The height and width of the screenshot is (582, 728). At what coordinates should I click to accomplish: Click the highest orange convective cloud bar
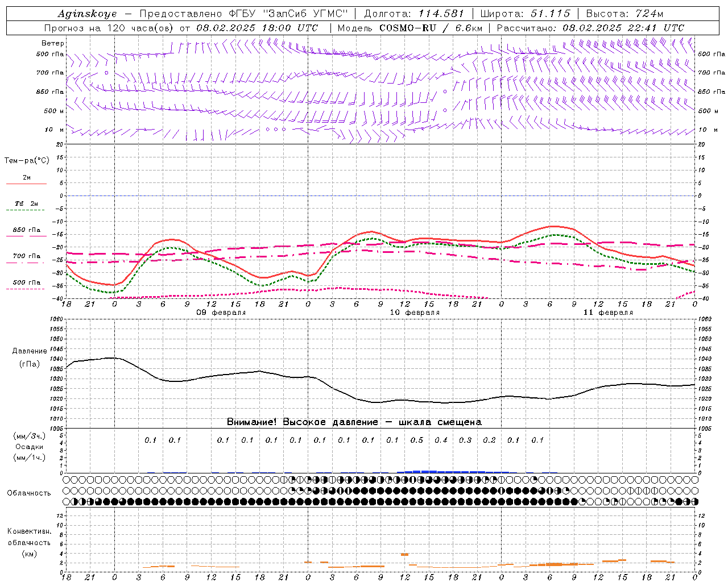[405, 554]
